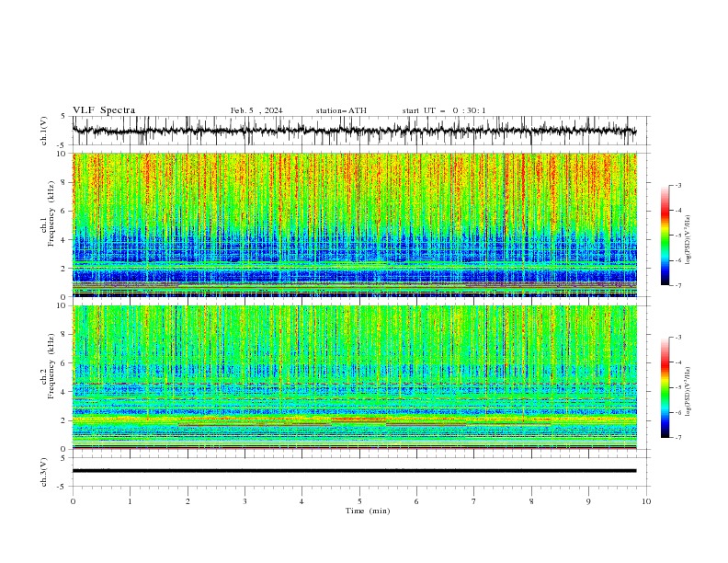
Task: Click the "station=ATH" header label
Action: pyautogui.click(x=341, y=110)
